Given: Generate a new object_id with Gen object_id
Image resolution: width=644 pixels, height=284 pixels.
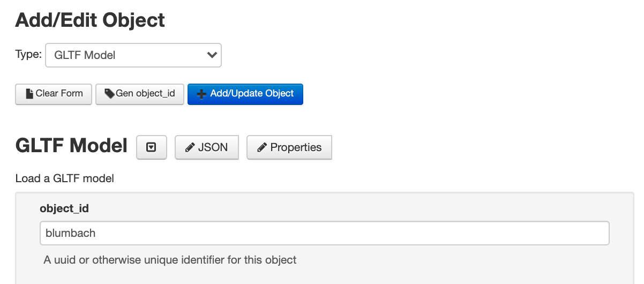Looking at the screenshot, I should pyautogui.click(x=140, y=94).
